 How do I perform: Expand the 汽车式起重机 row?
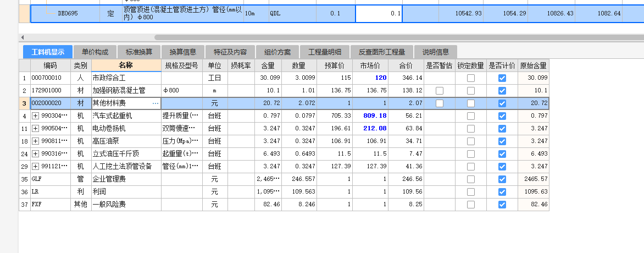tap(35, 116)
